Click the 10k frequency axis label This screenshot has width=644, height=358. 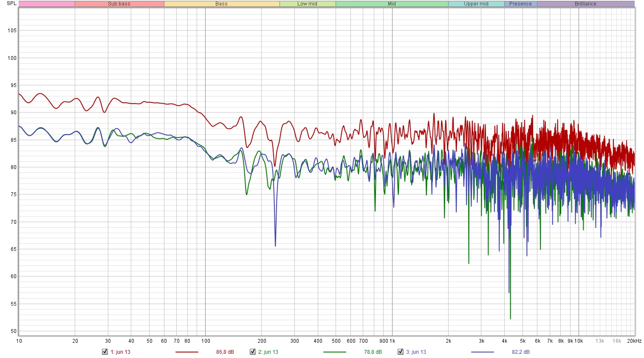pyautogui.click(x=579, y=341)
